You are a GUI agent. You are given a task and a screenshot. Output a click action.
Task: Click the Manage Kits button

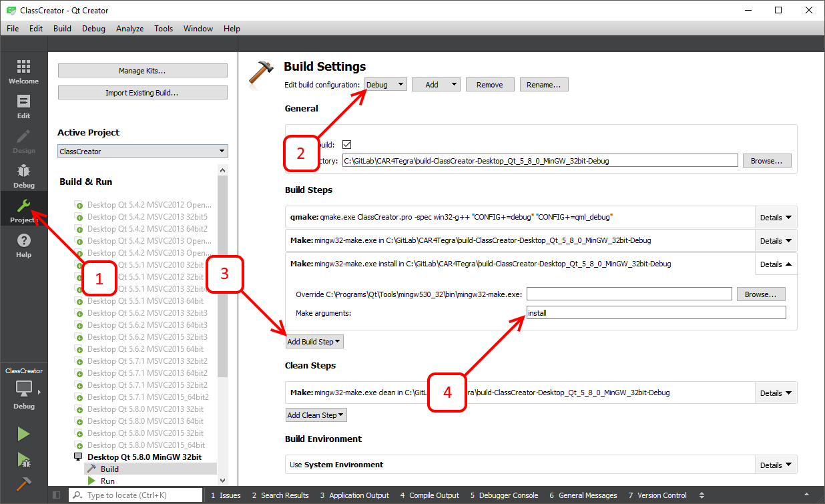(143, 71)
